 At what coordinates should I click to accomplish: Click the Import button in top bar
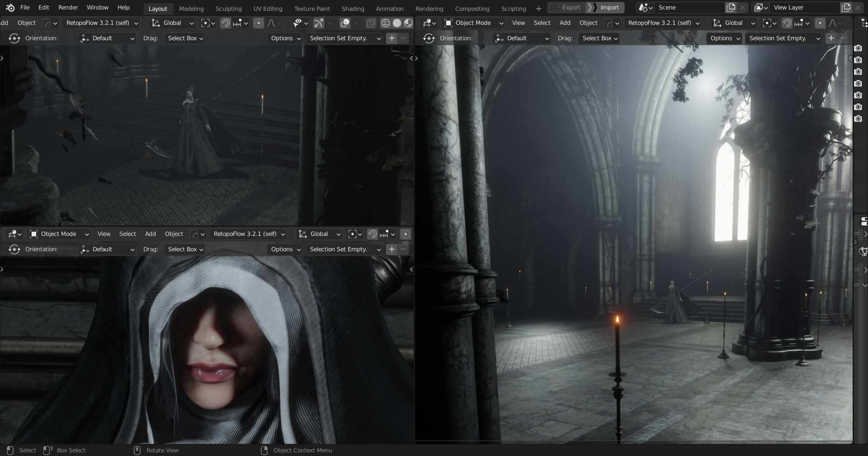(x=606, y=8)
